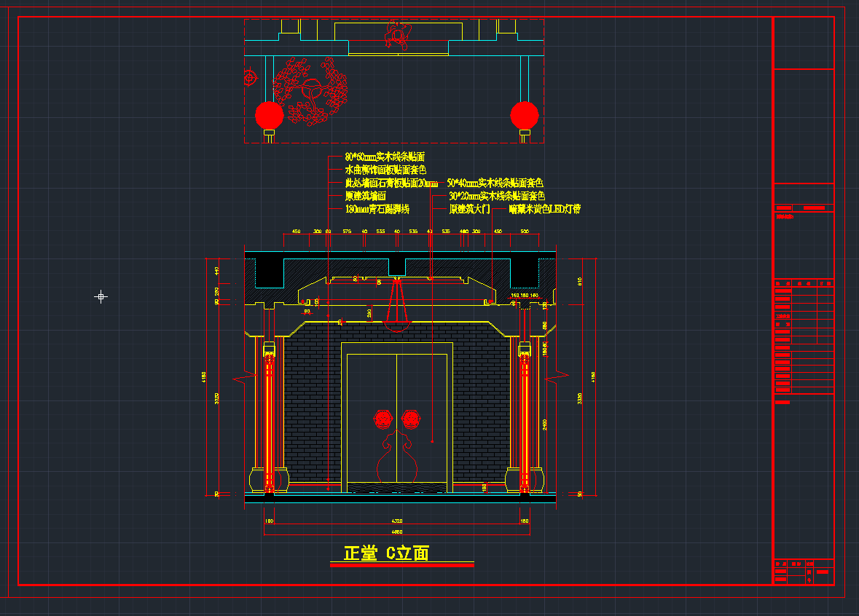Click the left red lantern in the top view

[269, 115]
